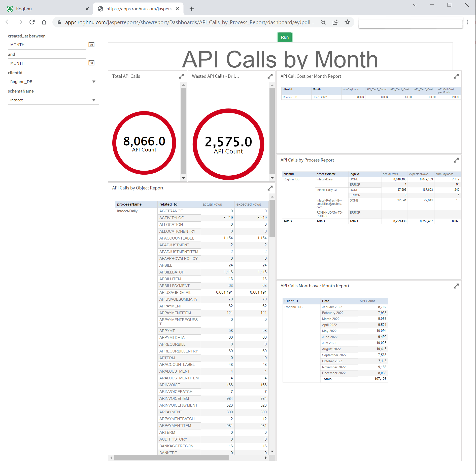Maximize the Total API Calls panel

click(x=181, y=76)
